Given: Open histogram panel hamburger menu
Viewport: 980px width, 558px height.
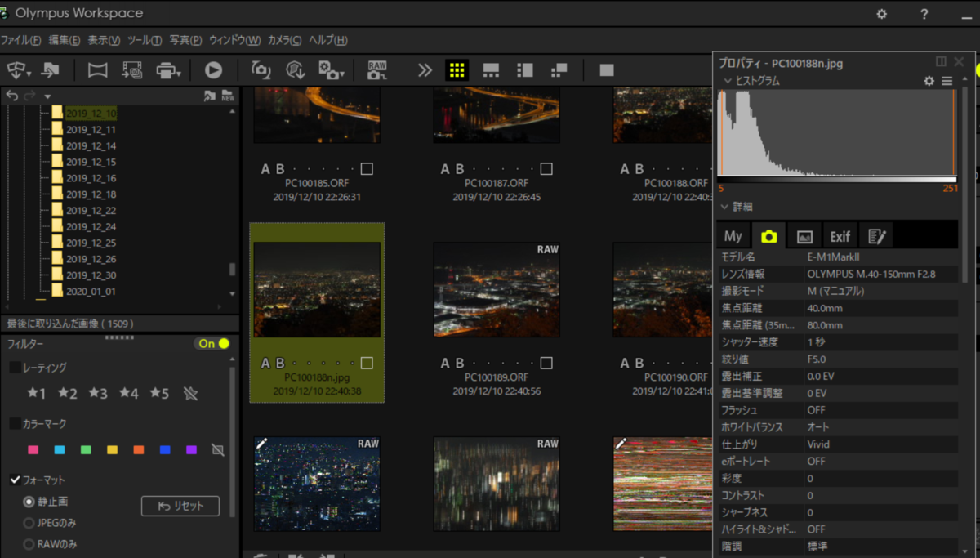Looking at the screenshot, I should coord(947,81).
